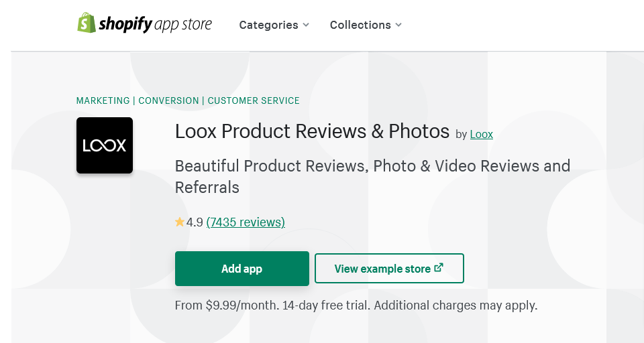Select the CUSTOMER SERVICE category link
Viewport: 644px width, 343px height.
tap(254, 100)
